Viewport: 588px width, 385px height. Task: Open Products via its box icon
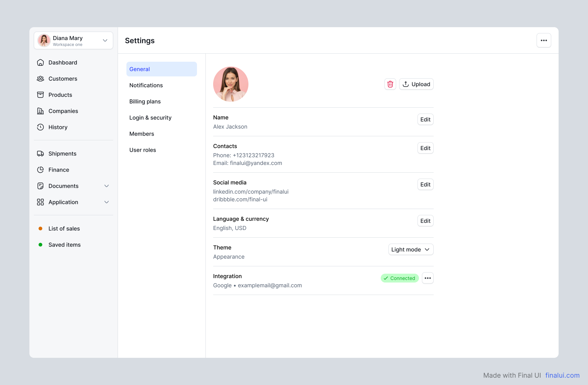click(40, 95)
